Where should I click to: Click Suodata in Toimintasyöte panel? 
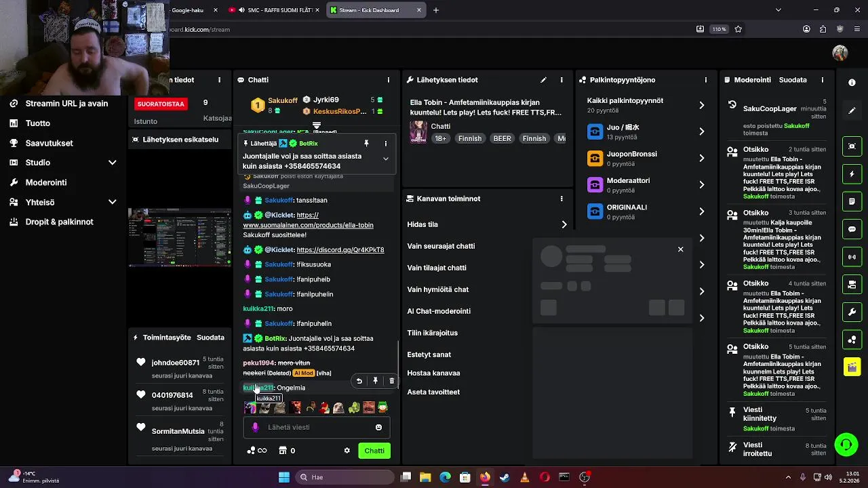tap(210, 338)
